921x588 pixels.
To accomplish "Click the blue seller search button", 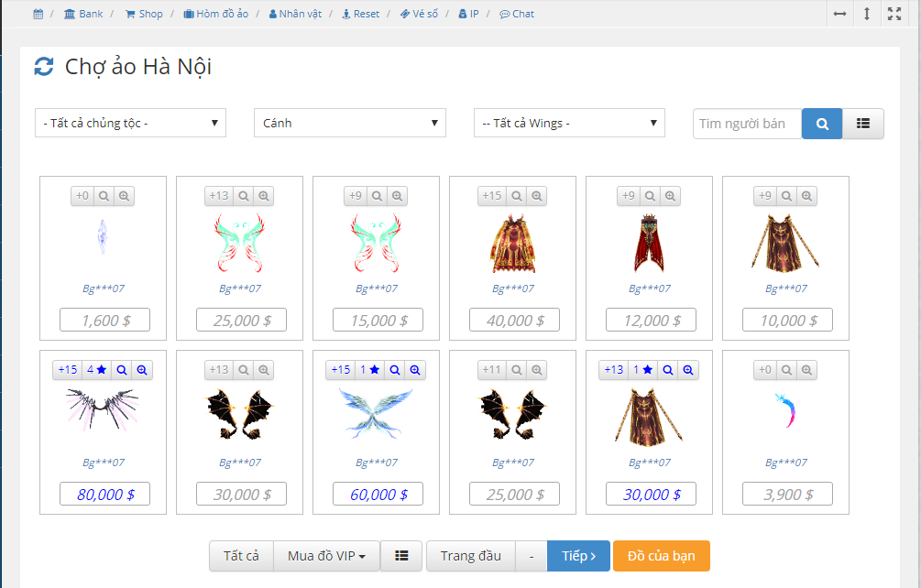I will (x=822, y=124).
